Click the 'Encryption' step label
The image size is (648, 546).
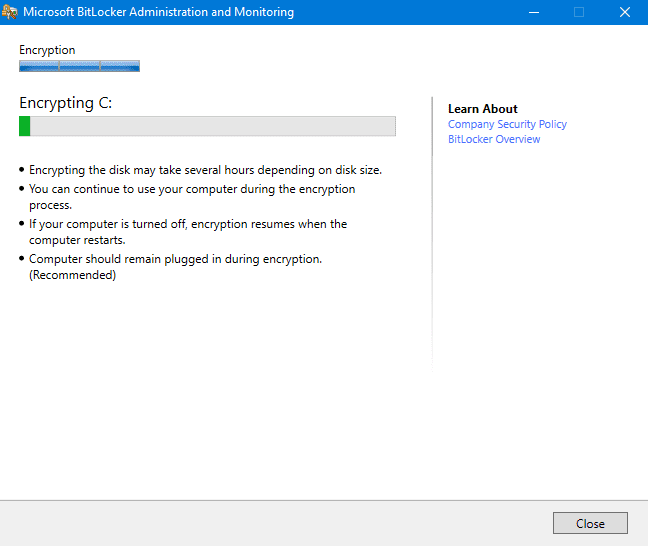(47, 50)
